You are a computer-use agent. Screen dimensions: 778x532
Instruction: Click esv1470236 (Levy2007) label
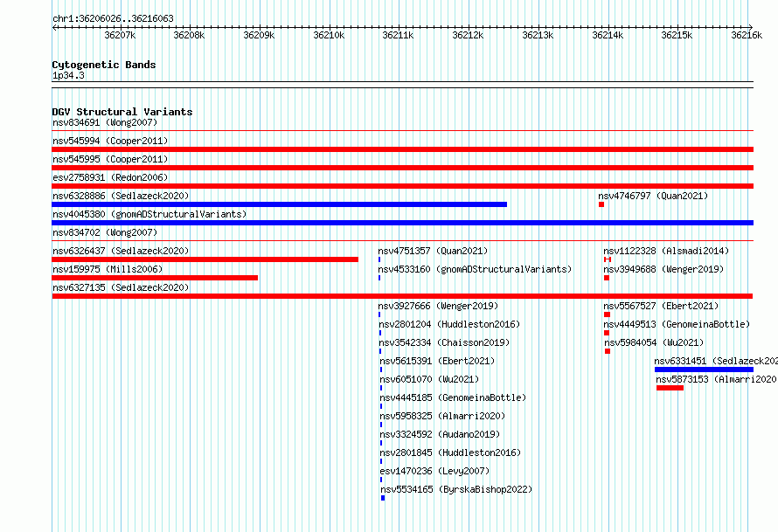(434, 471)
